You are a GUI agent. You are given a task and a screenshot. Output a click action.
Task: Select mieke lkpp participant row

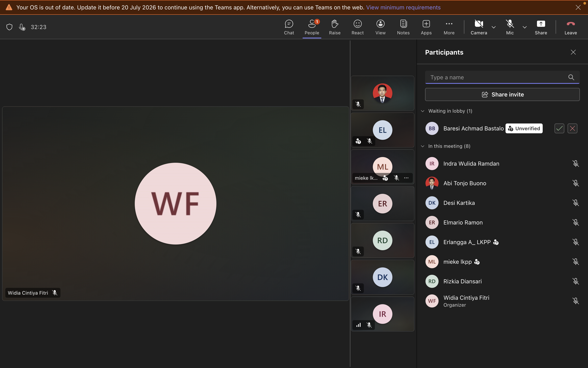pyautogui.click(x=502, y=262)
